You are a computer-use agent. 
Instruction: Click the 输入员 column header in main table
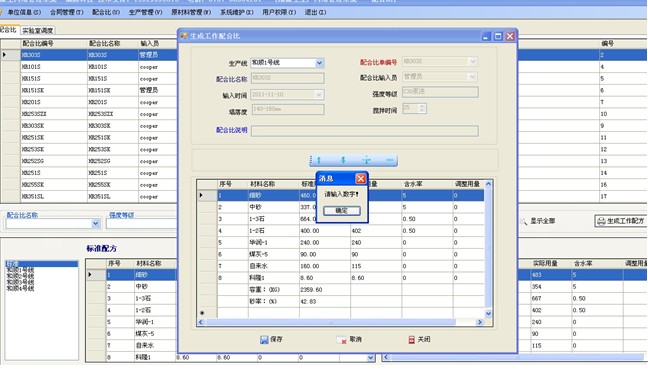[157, 43]
